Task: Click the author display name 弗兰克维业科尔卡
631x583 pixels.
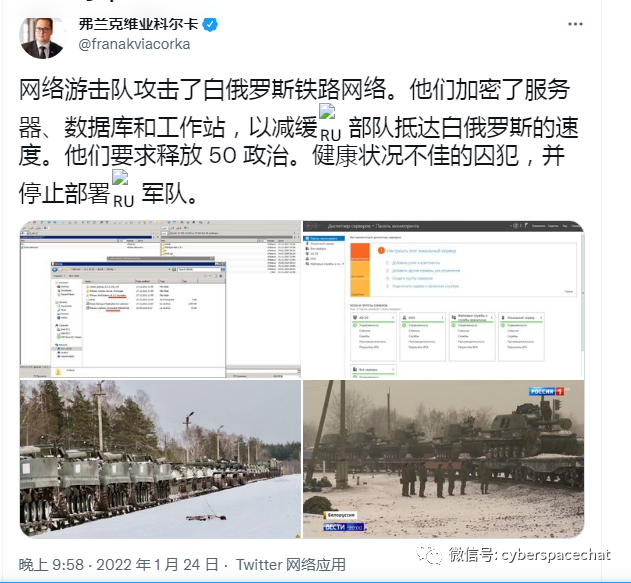Action: 138,24
